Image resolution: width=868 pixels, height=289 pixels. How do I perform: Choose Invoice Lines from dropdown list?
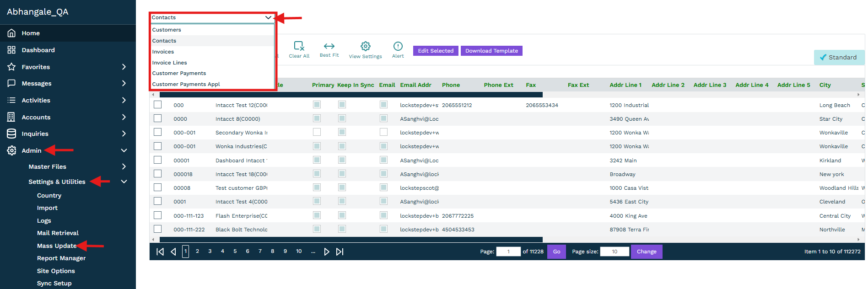170,63
